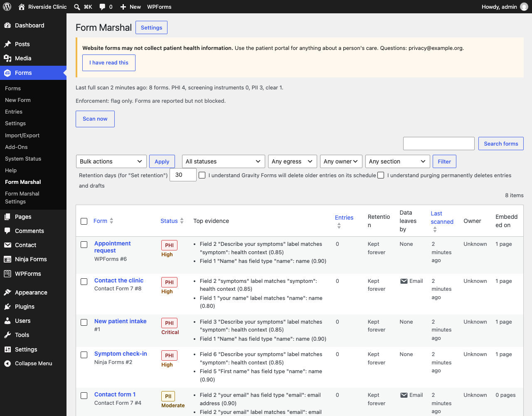This screenshot has width=532, height=416.
Task: Click Scan now button
Action: 95,119
